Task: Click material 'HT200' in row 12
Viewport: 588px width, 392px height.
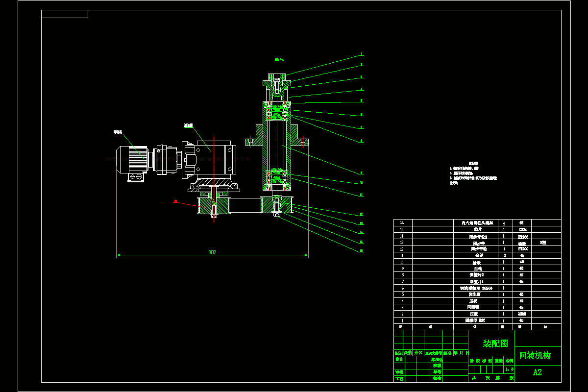Action: (x=522, y=248)
